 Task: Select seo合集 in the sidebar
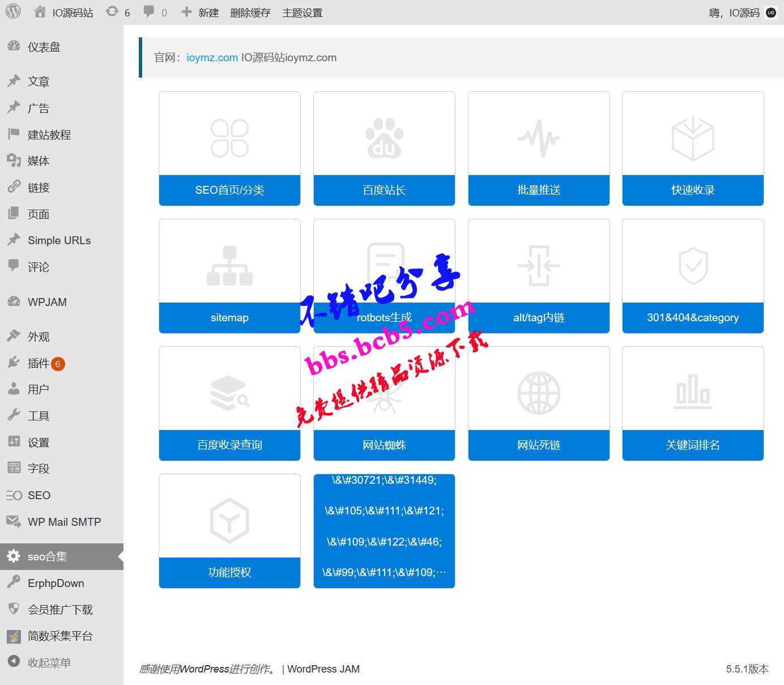click(x=62, y=556)
